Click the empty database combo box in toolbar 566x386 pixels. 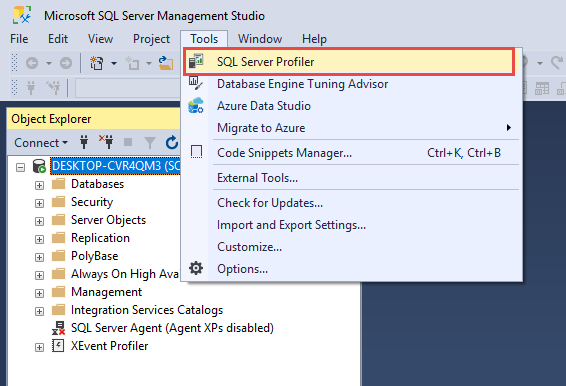pos(127,88)
